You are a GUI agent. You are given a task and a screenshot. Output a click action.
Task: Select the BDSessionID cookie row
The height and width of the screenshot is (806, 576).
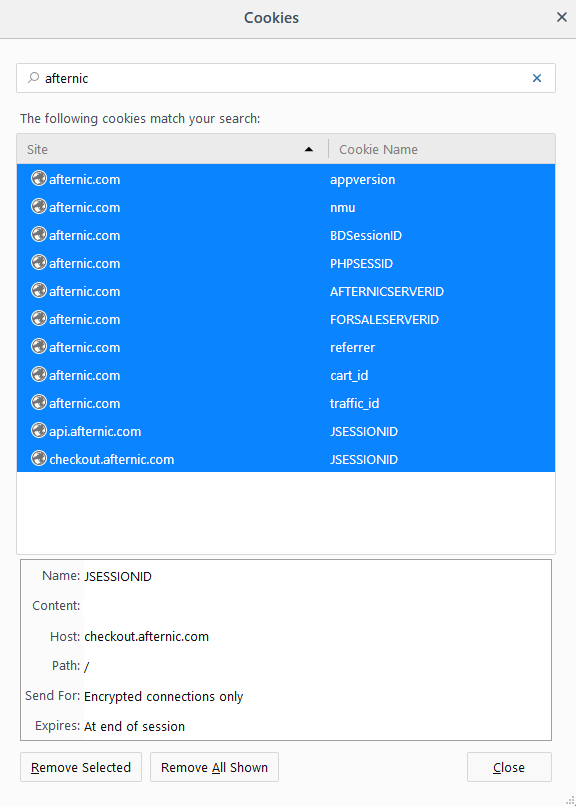click(x=286, y=235)
